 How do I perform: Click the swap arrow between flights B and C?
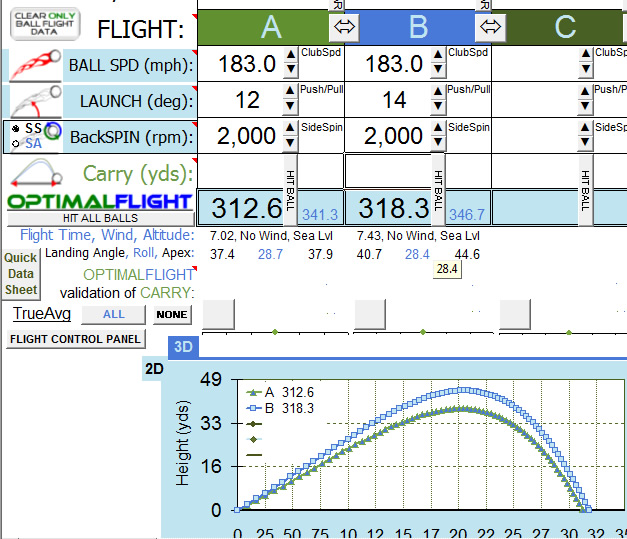click(490, 27)
